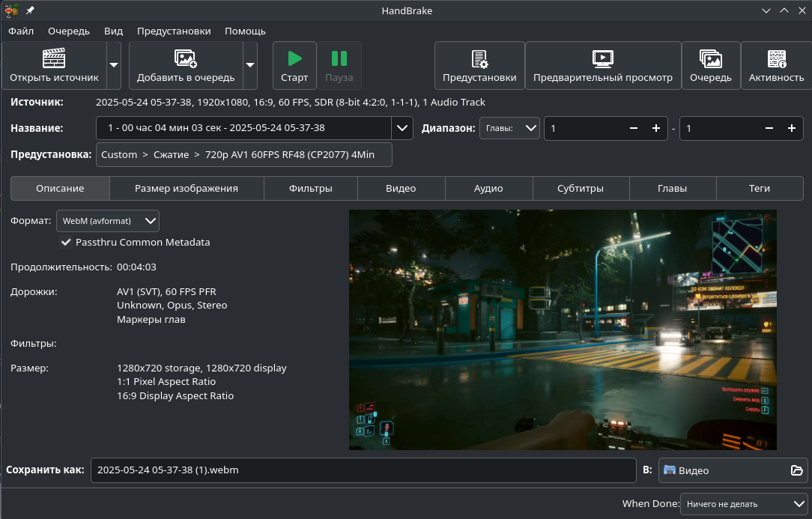
Task: Switch to the Фильтры tab
Action: point(311,189)
